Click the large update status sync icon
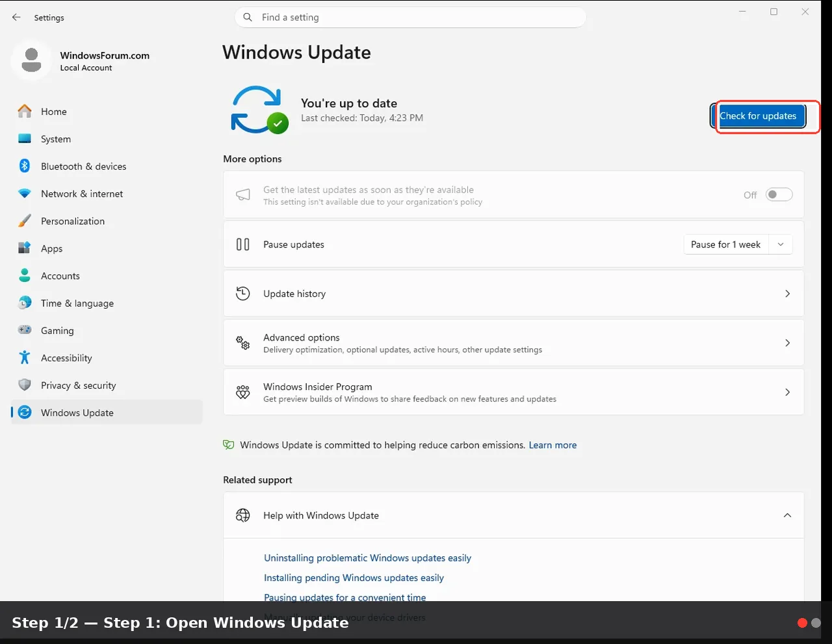Image resolution: width=832 pixels, height=644 pixels. point(259,110)
